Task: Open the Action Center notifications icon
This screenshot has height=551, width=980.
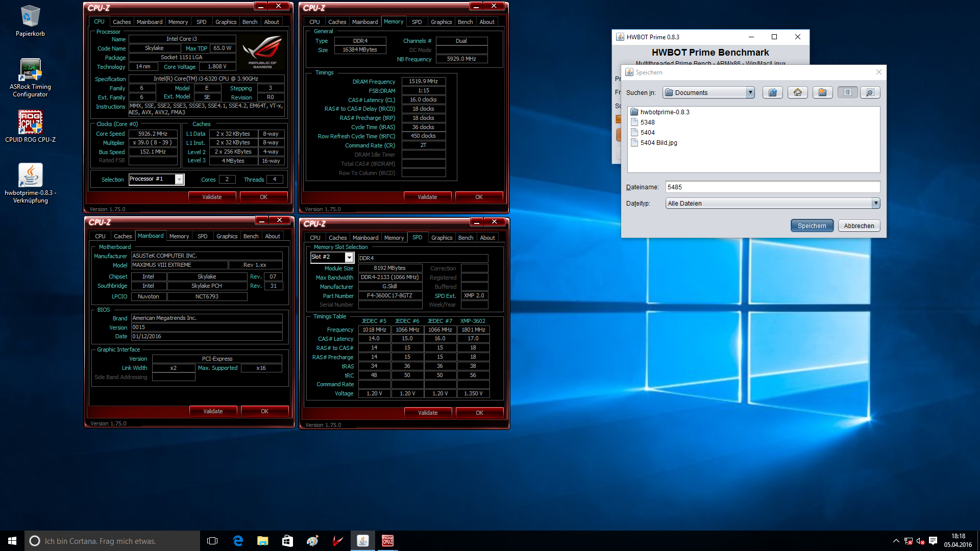Action: 933,541
